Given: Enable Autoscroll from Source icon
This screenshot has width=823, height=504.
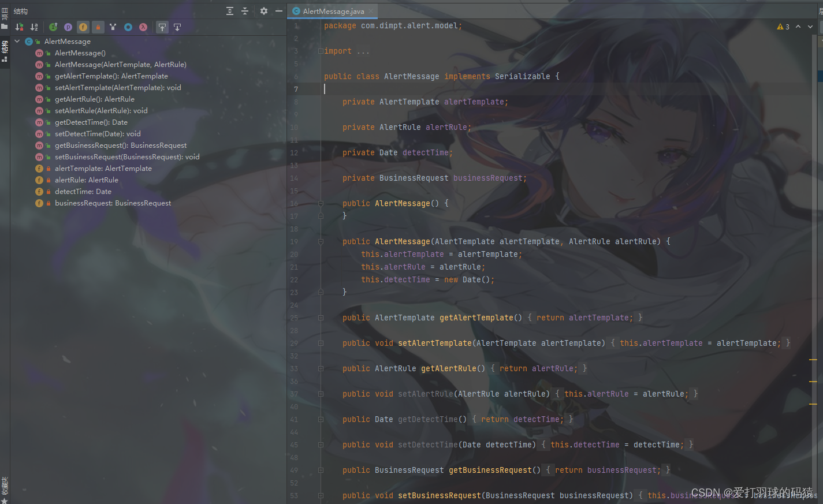Looking at the screenshot, I should point(177,27).
